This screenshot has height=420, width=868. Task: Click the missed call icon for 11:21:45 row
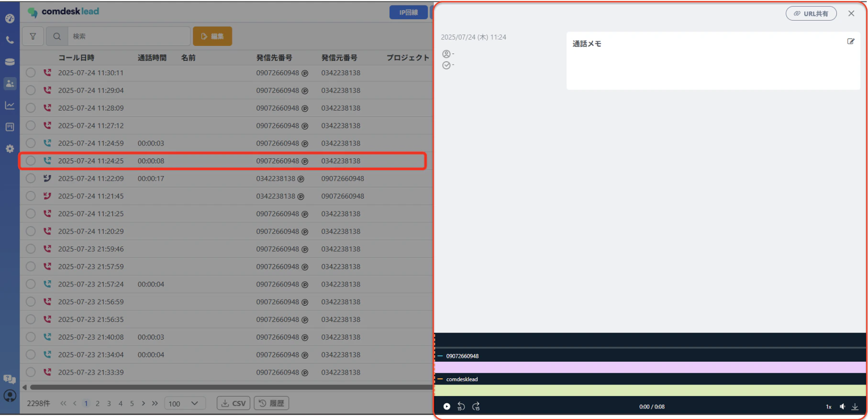47,196
